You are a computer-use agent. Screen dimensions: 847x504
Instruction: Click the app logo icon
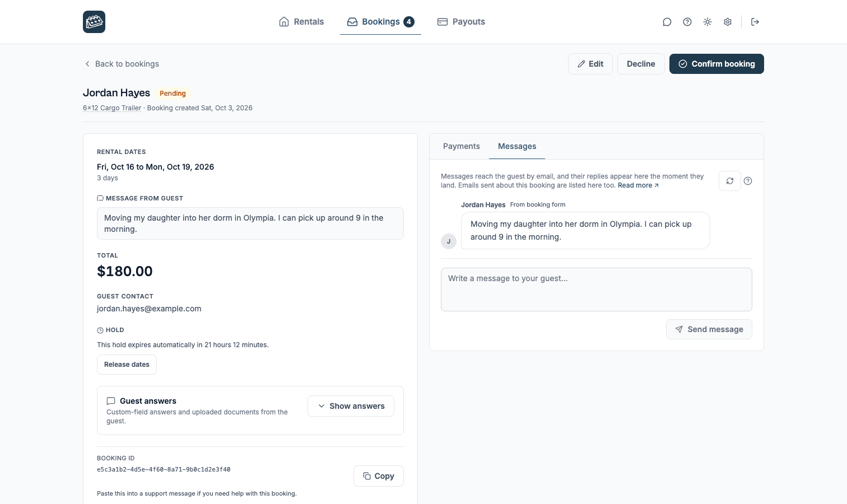[x=94, y=22]
